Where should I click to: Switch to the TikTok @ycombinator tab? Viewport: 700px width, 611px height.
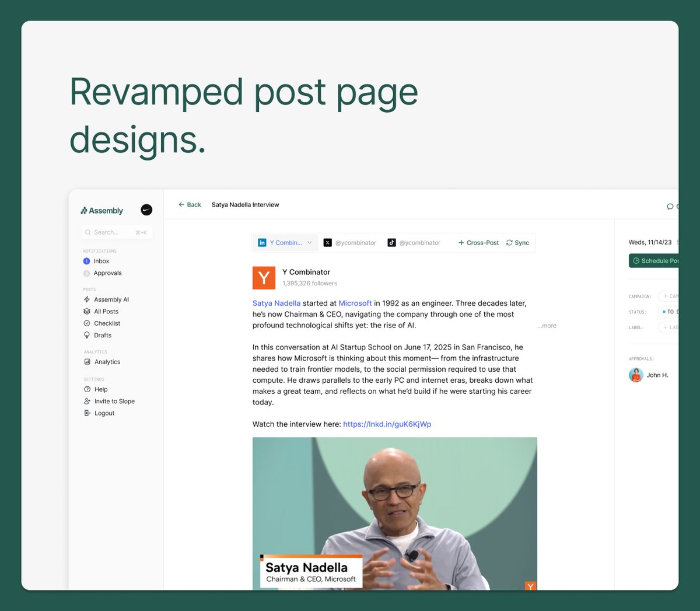414,243
